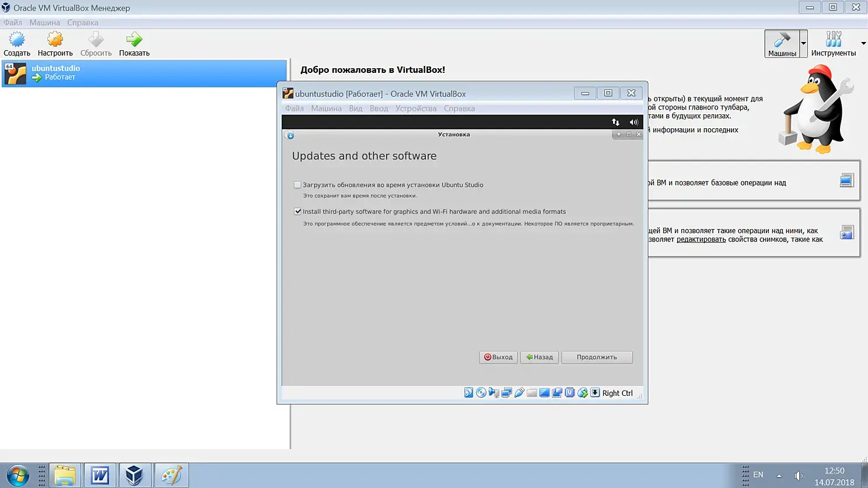Image resolution: width=868 pixels, height=488 pixels.
Task: Expand the dropdown arrow next to Инструменты
Action: [x=863, y=44]
